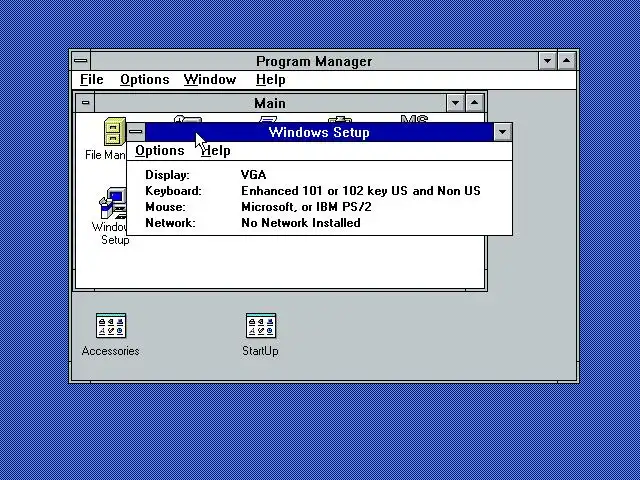Minimize the Program Manager window
The height and width of the screenshot is (480, 640).
547,61
